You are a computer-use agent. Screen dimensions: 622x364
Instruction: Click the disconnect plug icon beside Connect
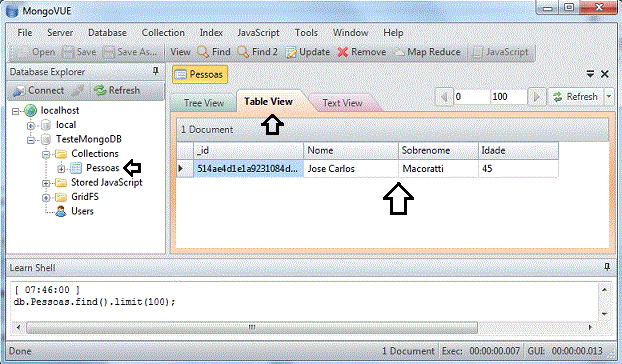tap(78, 91)
